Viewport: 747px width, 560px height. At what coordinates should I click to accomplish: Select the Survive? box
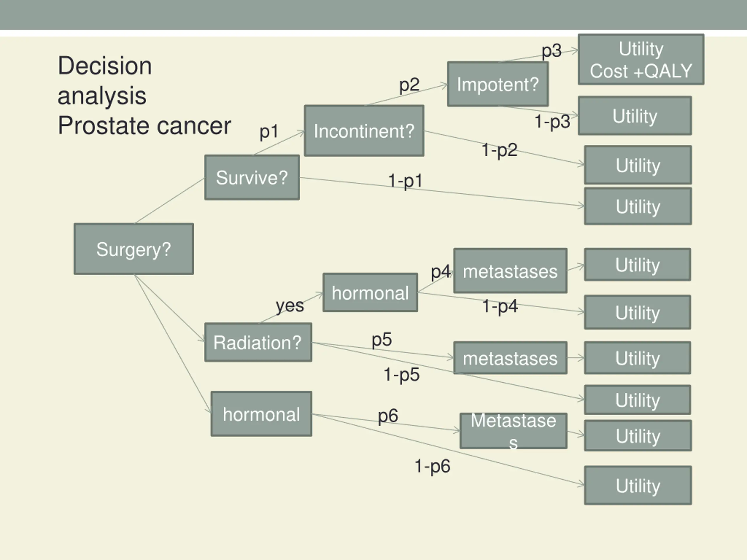(x=252, y=177)
